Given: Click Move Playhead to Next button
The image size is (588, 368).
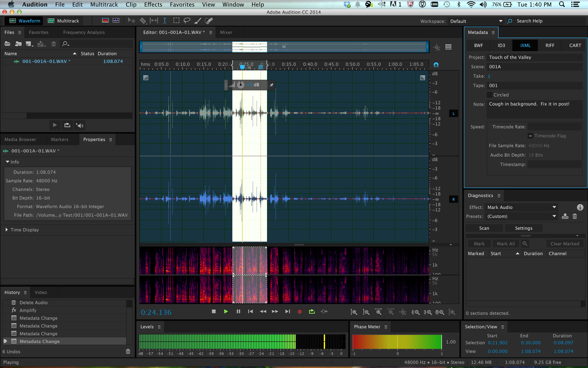Looking at the screenshot, I should pyautogui.click(x=287, y=312).
